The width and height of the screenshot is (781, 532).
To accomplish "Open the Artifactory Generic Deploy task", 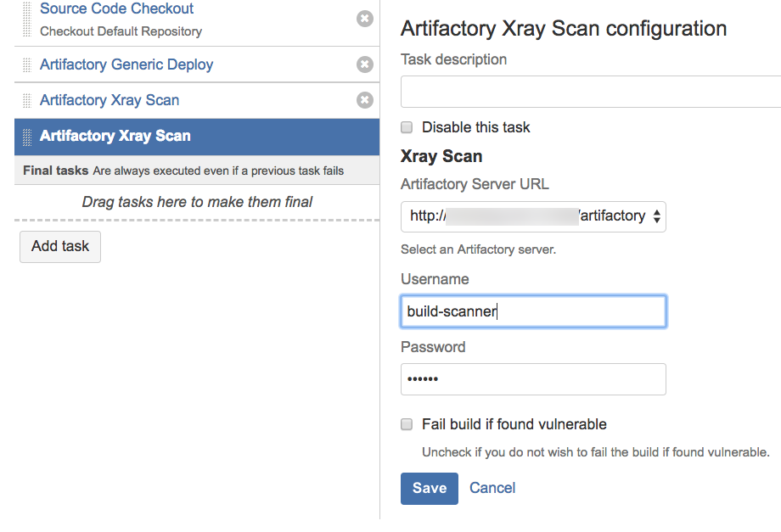I will click(x=126, y=64).
